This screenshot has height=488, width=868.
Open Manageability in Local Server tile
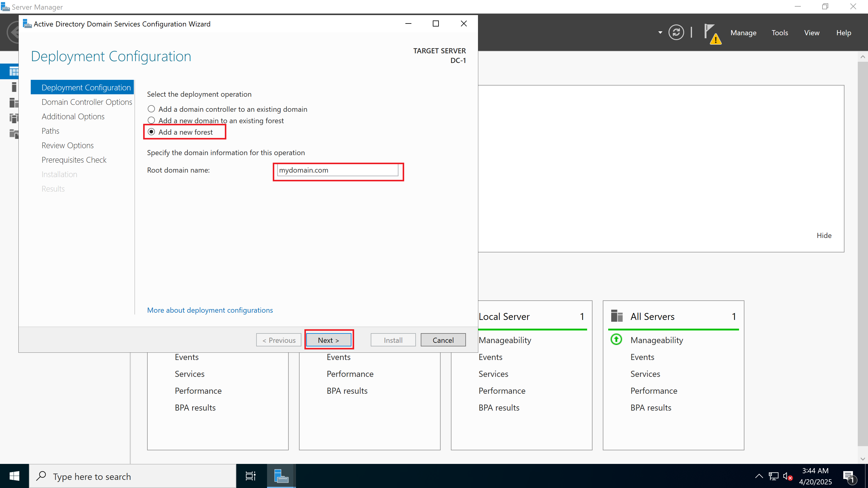[x=505, y=340]
